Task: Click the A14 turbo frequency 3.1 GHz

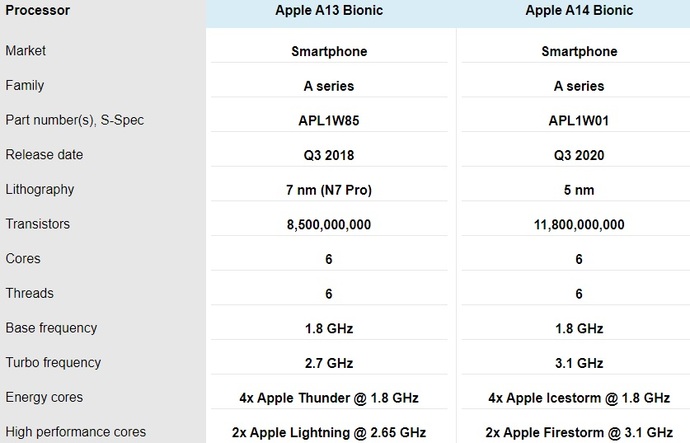Action: [579, 363]
